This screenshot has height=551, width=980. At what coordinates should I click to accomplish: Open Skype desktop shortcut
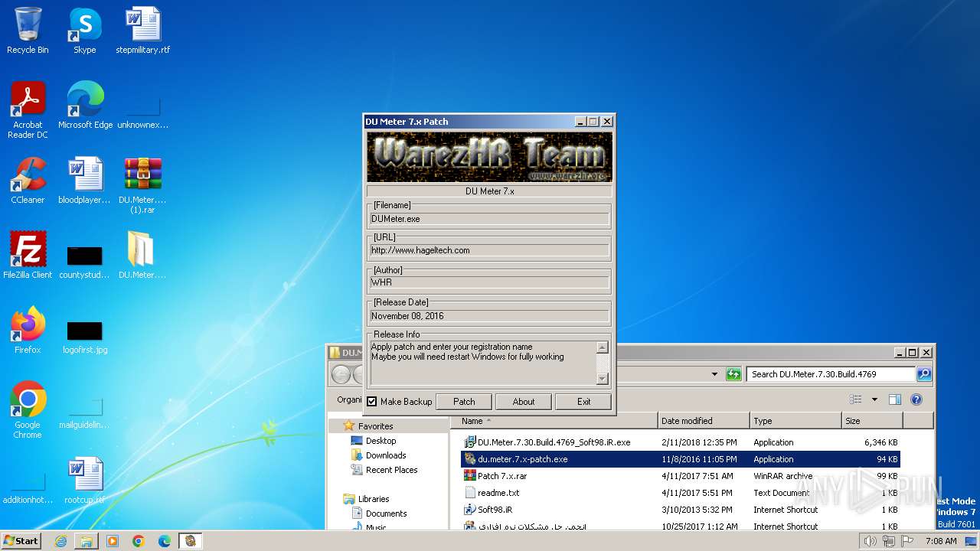[84, 31]
